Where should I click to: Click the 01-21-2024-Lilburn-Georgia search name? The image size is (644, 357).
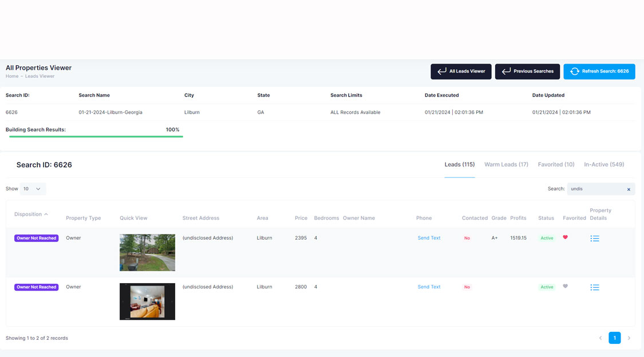point(110,113)
